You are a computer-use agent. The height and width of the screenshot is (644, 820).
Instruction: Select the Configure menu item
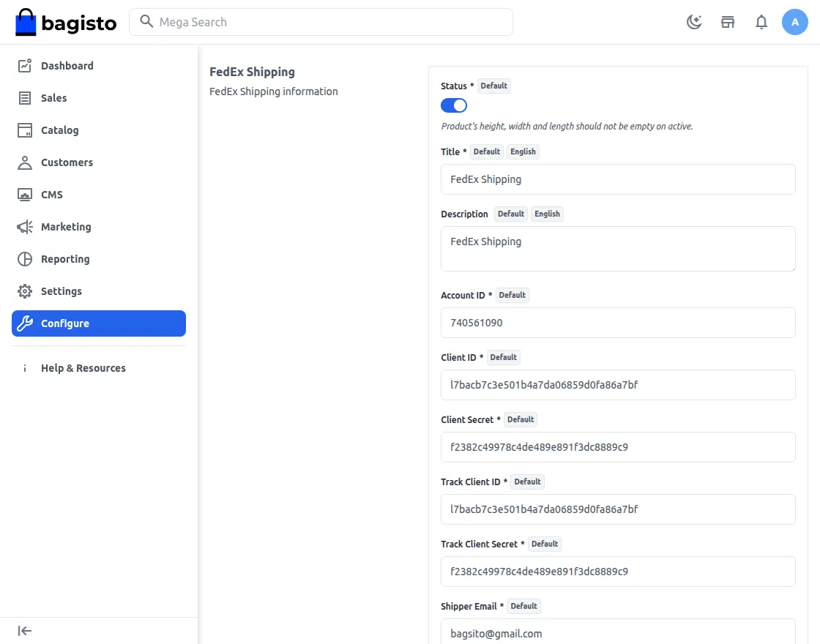[x=99, y=323]
